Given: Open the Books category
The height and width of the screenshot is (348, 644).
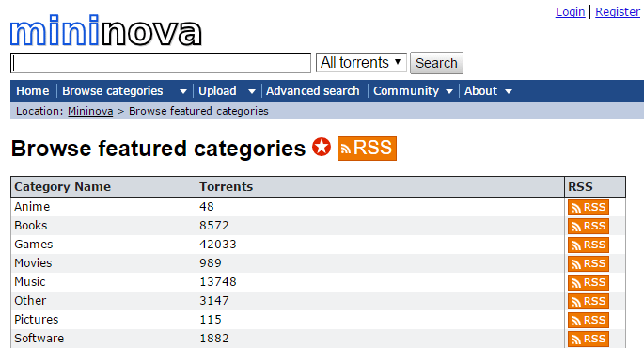Looking at the screenshot, I should (x=31, y=225).
